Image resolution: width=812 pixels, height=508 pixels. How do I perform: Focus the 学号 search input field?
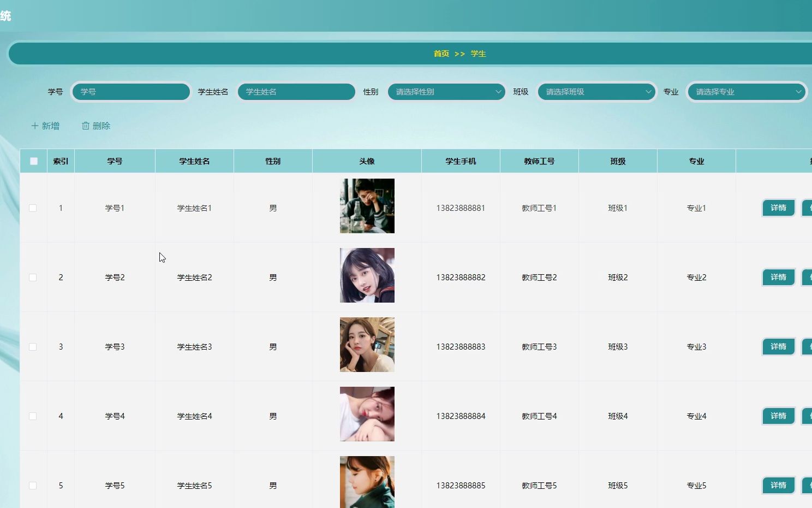131,92
